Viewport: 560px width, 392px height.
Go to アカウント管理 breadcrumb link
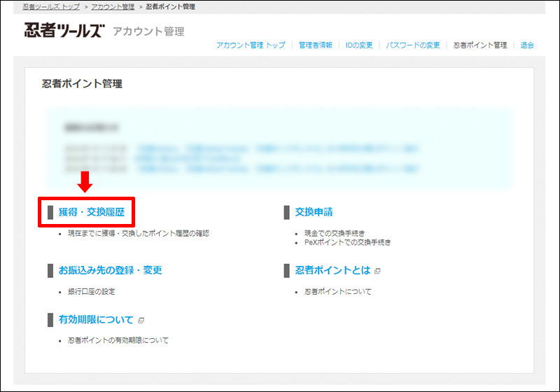[113, 7]
